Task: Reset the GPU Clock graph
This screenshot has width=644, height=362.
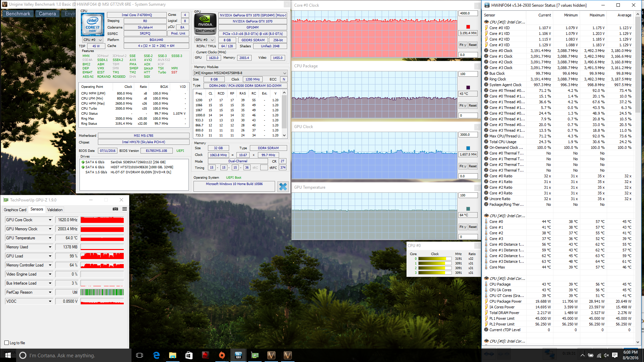Action: tap(473, 166)
